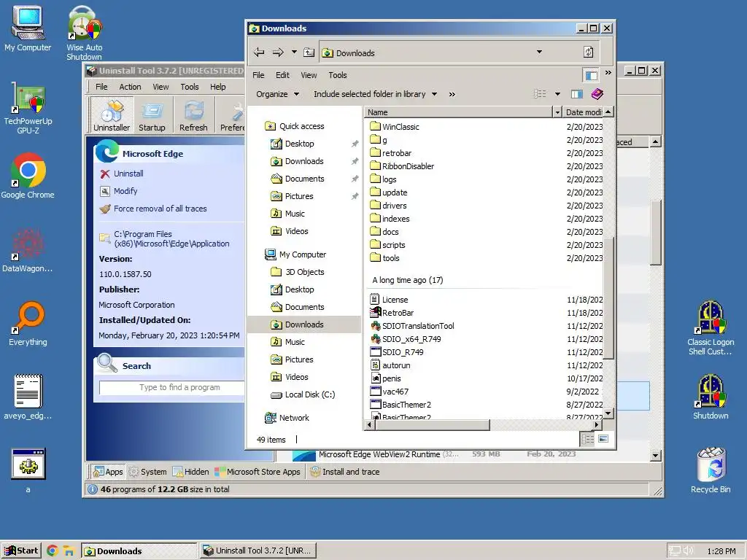Viewport: 747px width, 560px height.
Task: Open Edge install path link
Action: click(171, 238)
